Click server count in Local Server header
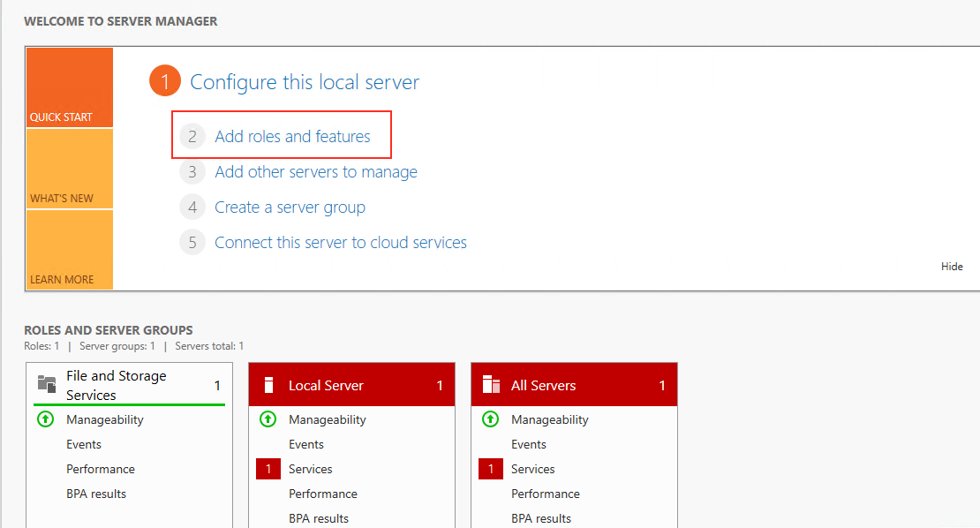Image resolution: width=980 pixels, height=528 pixels. [x=440, y=386]
